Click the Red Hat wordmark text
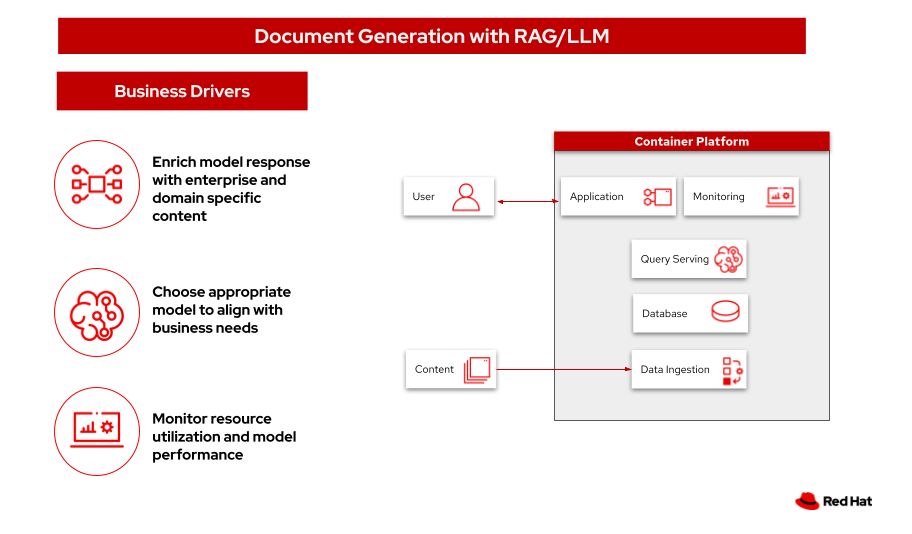The height and width of the screenshot is (534, 912). 847,501
